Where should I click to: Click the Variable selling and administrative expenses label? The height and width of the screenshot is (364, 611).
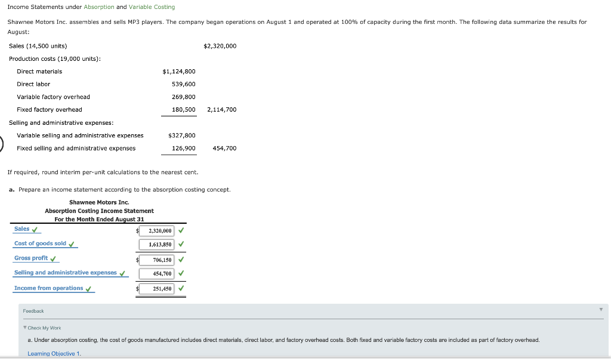click(x=80, y=135)
